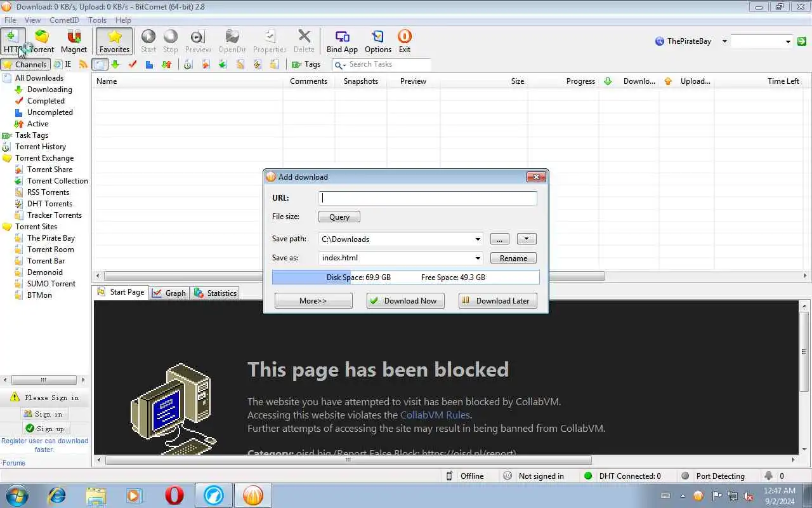
Task: Click the browse ellipsis button
Action: click(499, 239)
